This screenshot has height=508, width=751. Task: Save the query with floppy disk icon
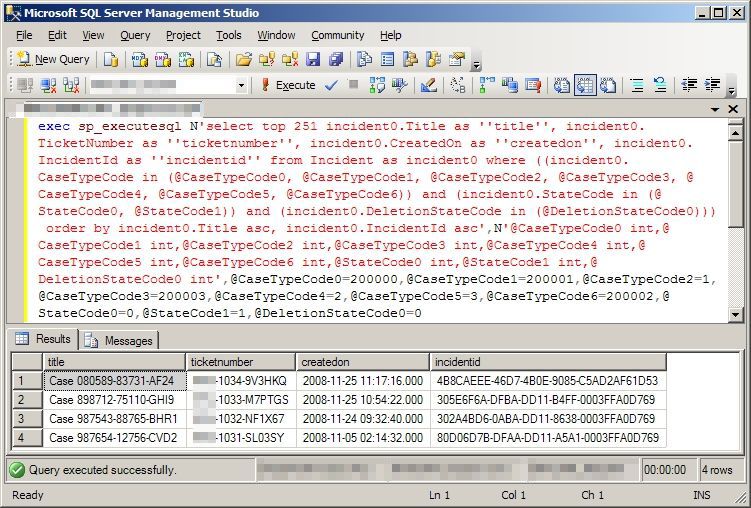313,59
